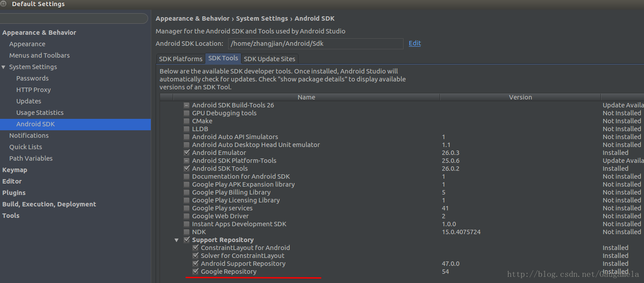Select the SDK Tools tab

[223, 58]
